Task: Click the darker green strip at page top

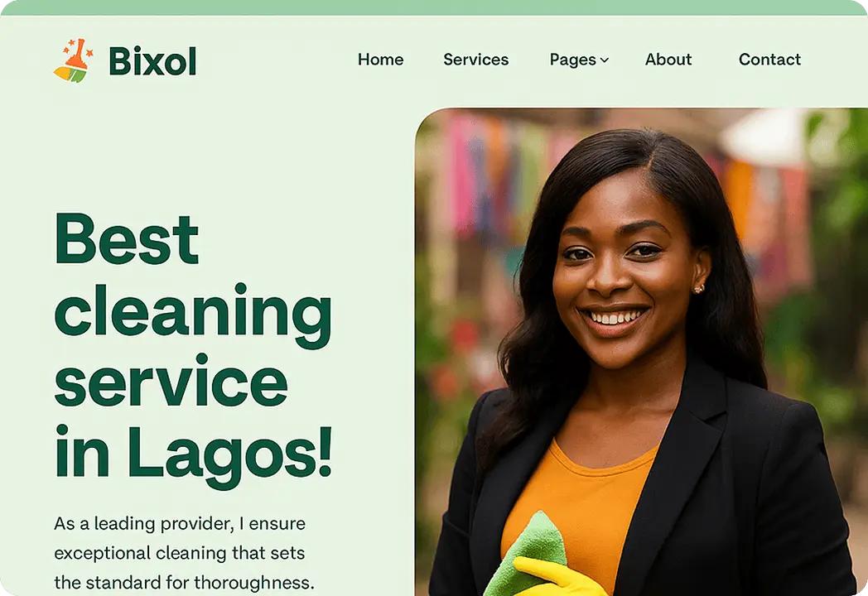Action: coord(434,7)
